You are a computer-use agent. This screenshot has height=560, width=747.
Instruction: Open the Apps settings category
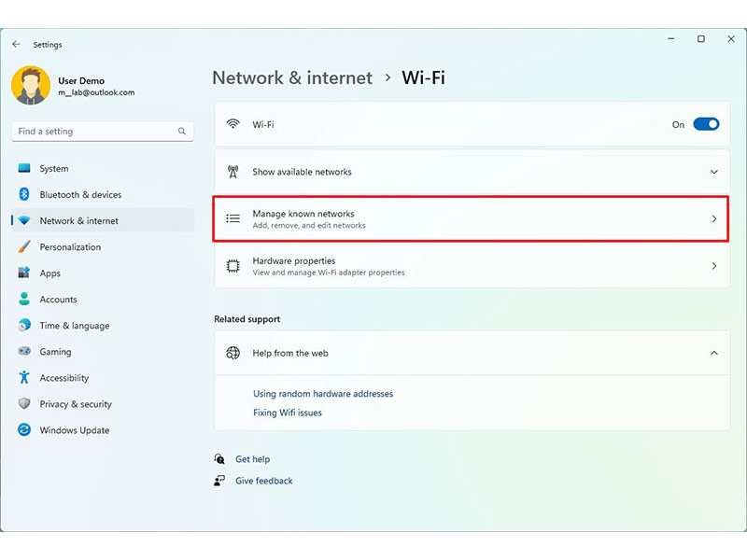point(103,273)
